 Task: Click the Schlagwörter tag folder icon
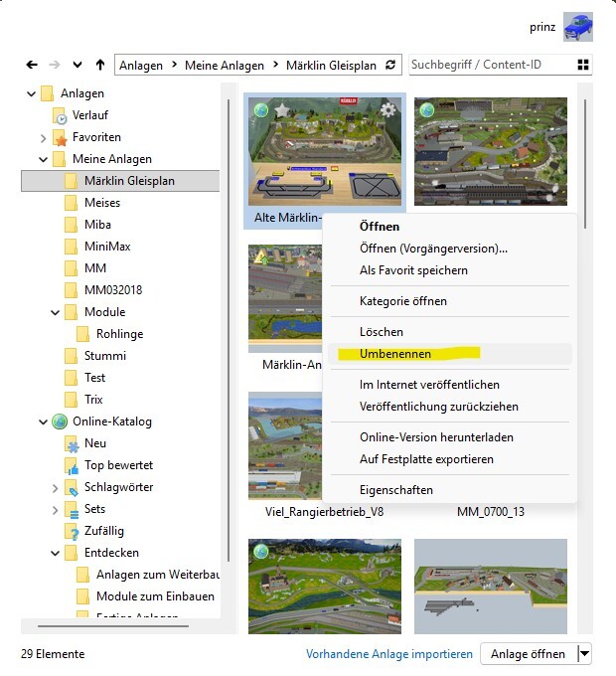click(x=72, y=487)
